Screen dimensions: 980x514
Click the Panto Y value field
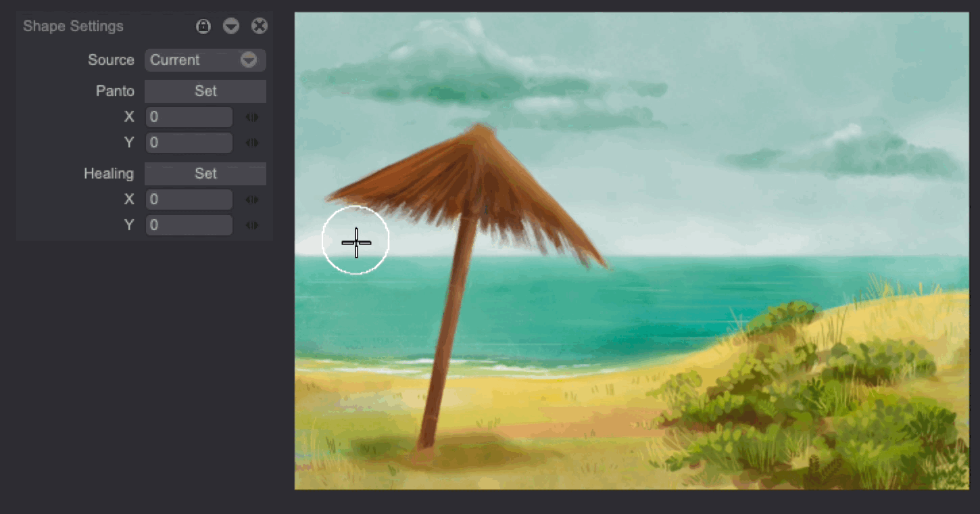click(189, 143)
